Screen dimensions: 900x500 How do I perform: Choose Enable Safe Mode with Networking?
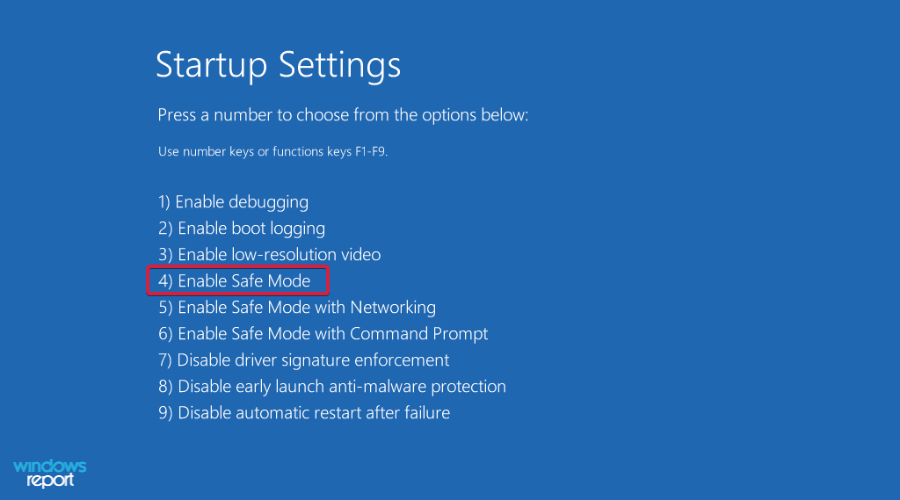[296, 307]
